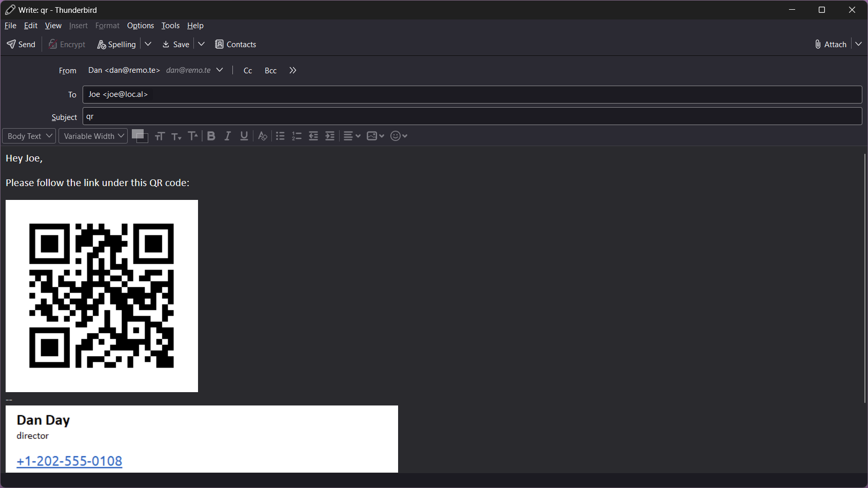Indent text with increase indent icon

coord(330,136)
